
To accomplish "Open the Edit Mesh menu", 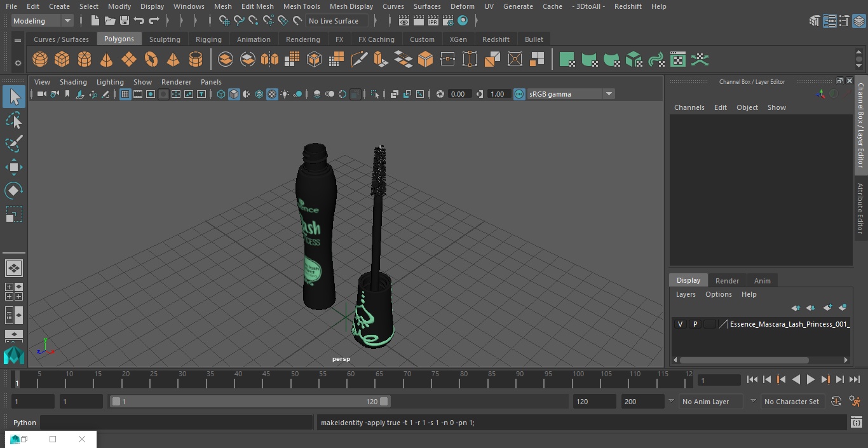I will (257, 6).
